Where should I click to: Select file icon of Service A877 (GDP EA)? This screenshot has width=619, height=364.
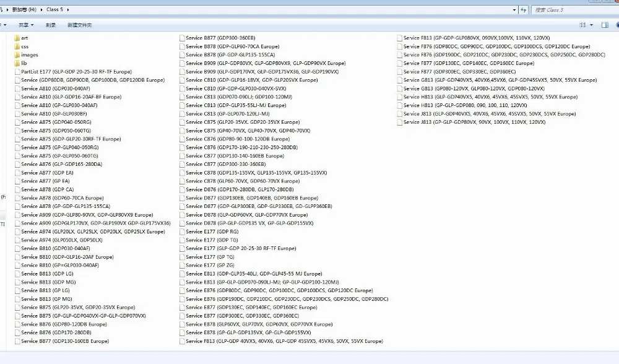pos(17,173)
